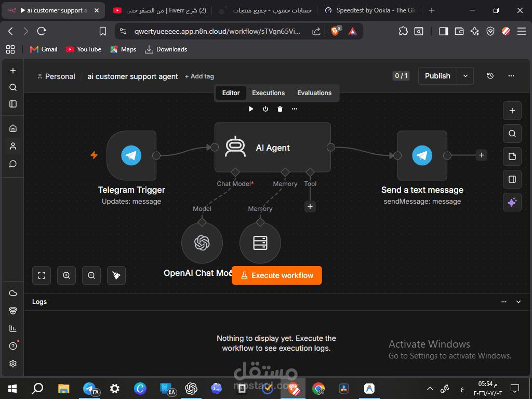Click the Telegram Trigger node
The image size is (532, 399).
click(131, 155)
